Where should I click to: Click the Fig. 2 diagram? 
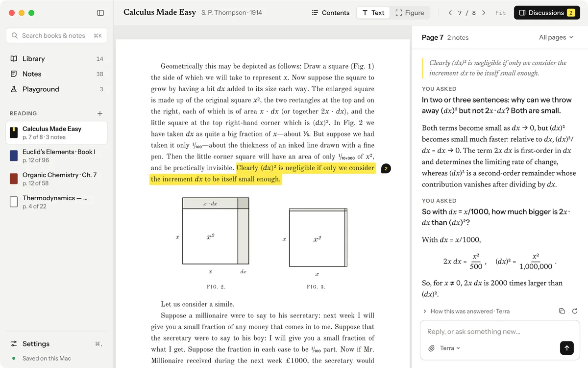(212, 237)
